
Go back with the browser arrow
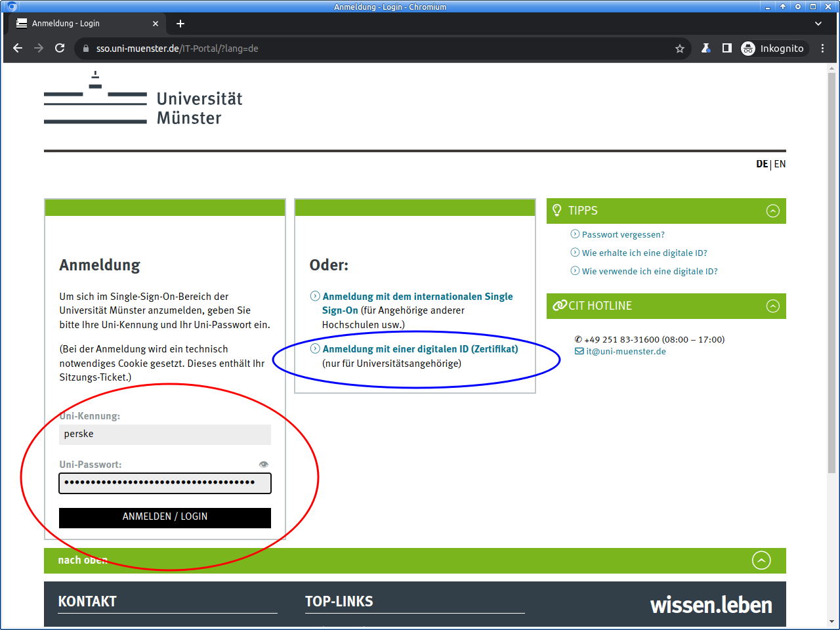(x=18, y=48)
